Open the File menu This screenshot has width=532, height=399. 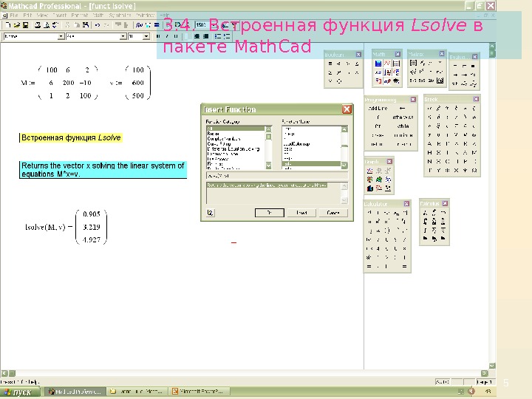click(14, 16)
